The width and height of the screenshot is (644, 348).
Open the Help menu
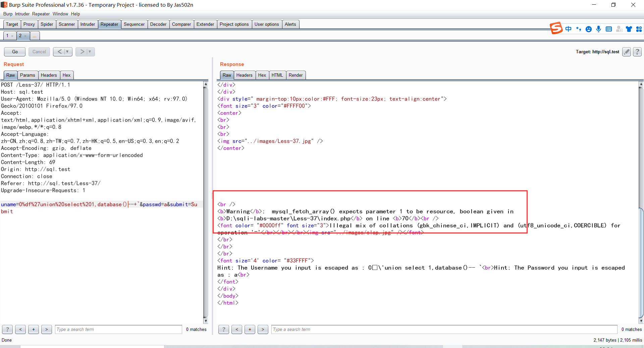[75, 14]
